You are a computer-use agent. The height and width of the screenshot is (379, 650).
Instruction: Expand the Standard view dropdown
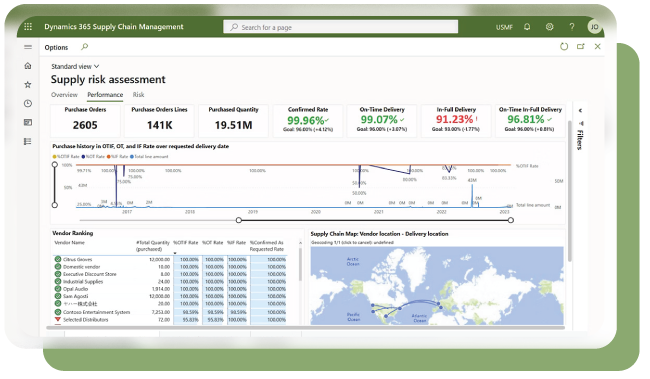coord(75,66)
